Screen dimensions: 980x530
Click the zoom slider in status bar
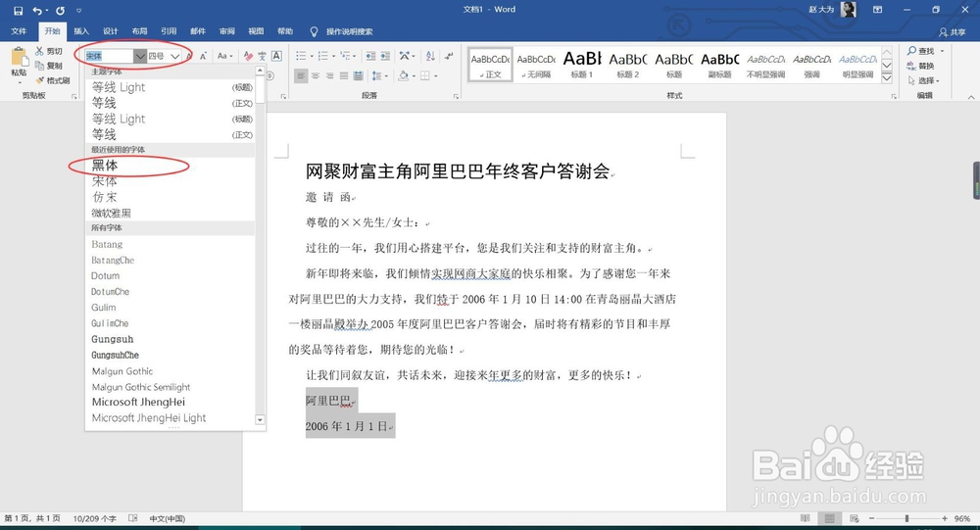(906, 519)
